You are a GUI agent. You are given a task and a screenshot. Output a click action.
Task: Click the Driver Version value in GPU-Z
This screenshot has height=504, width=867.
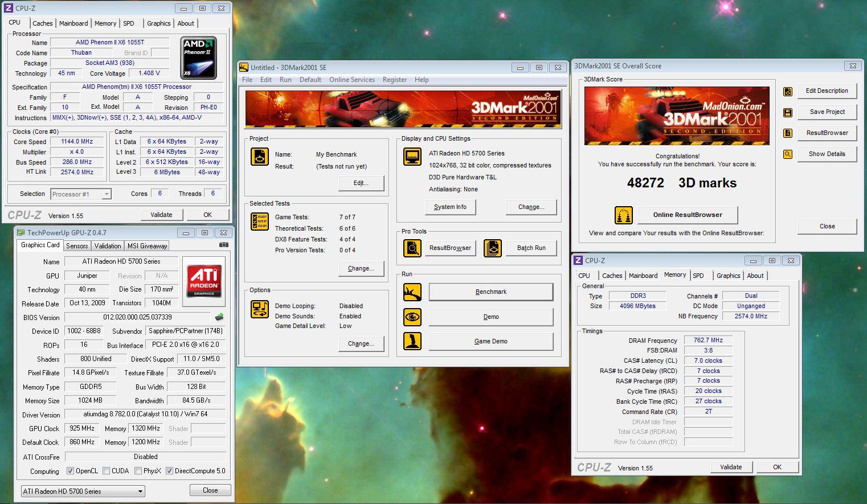pos(145,415)
